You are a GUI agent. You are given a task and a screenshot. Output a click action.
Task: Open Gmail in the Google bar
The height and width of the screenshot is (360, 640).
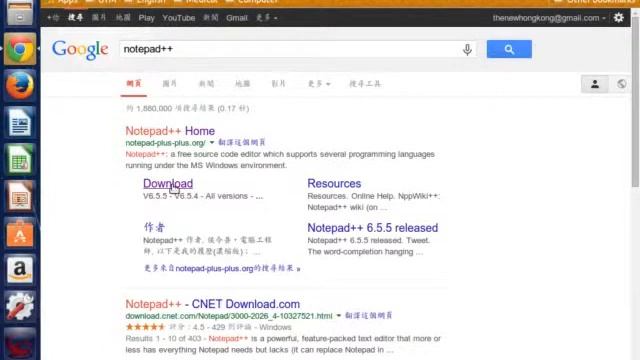237,18
